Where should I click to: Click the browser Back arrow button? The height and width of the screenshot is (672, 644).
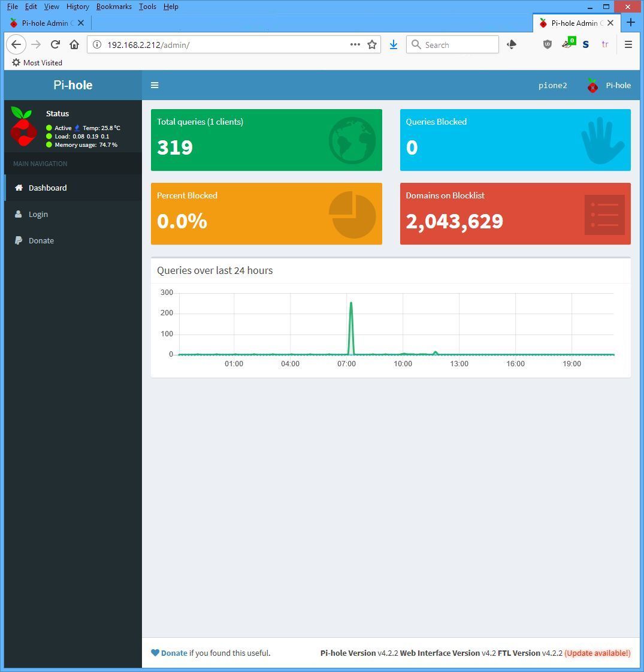tap(16, 44)
